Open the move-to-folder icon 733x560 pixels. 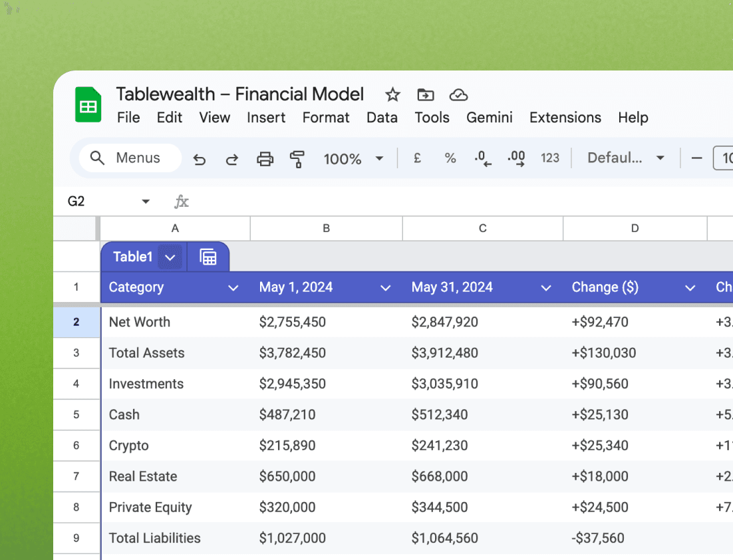426,95
